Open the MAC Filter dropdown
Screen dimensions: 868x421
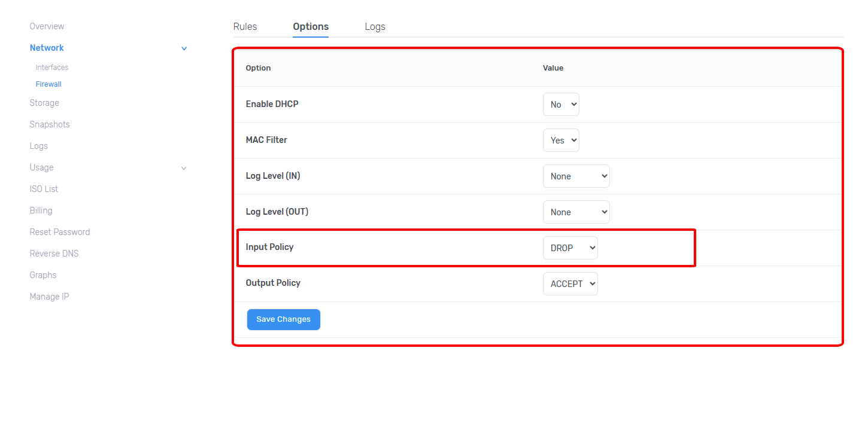click(561, 141)
